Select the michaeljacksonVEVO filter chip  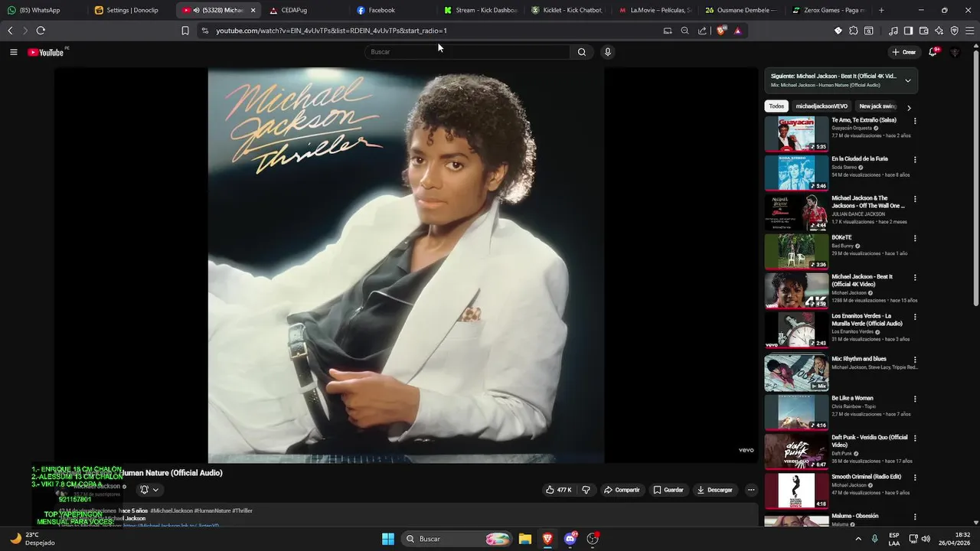(822, 106)
